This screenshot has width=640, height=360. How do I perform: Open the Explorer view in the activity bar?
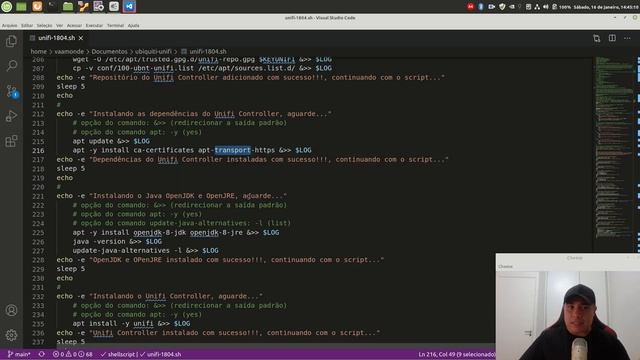[x=11, y=41]
